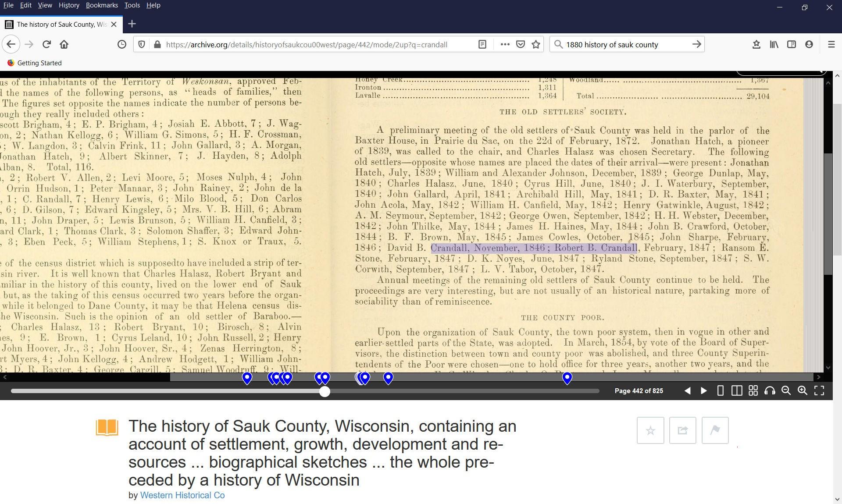Start read aloud with headphones icon
Viewport: 842px width, 504px height.
click(x=770, y=390)
